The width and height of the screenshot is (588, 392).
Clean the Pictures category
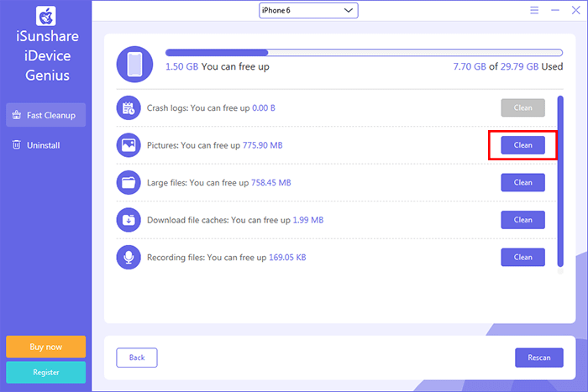522,145
